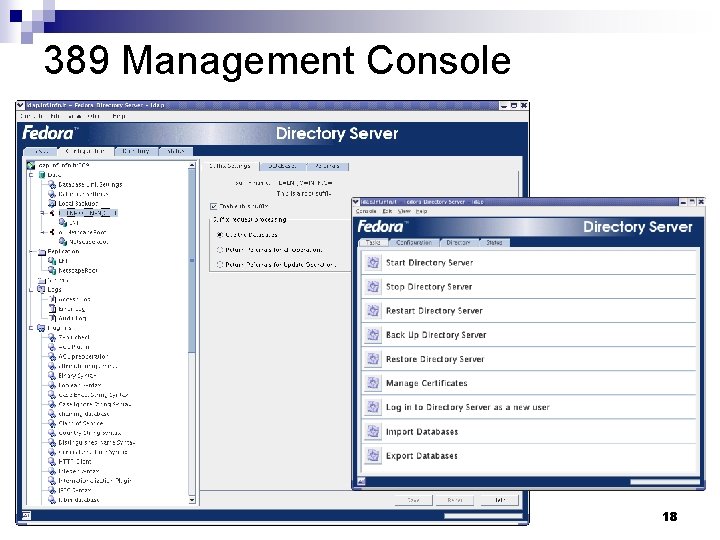Switch to the front window's Status tab

coord(495,243)
